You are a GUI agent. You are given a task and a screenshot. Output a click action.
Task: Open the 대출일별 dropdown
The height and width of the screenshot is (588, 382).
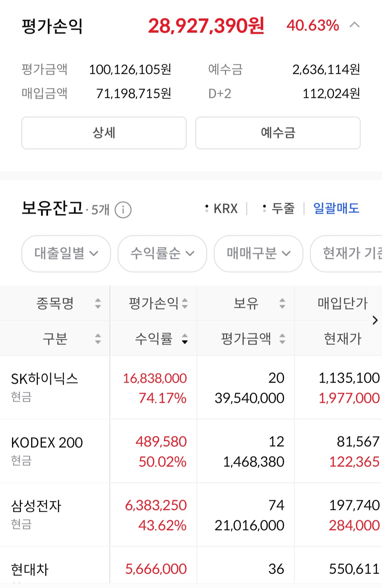tap(66, 254)
